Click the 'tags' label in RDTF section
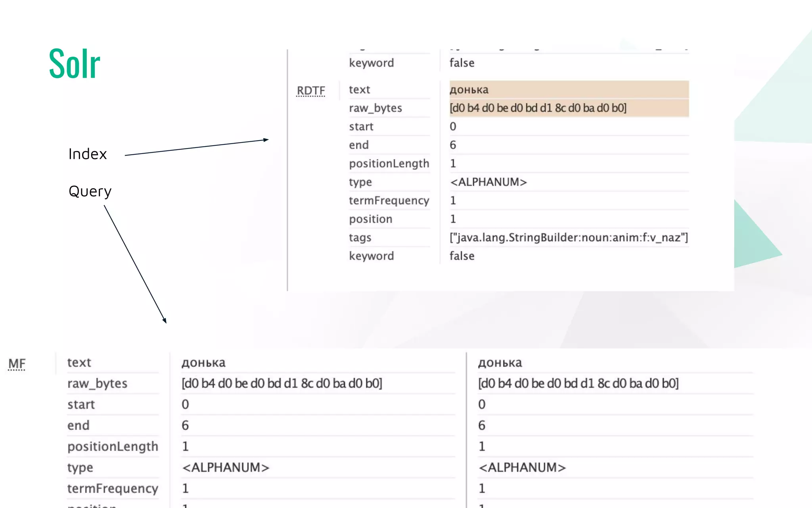 pyautogui.click(x=360, y=238)
